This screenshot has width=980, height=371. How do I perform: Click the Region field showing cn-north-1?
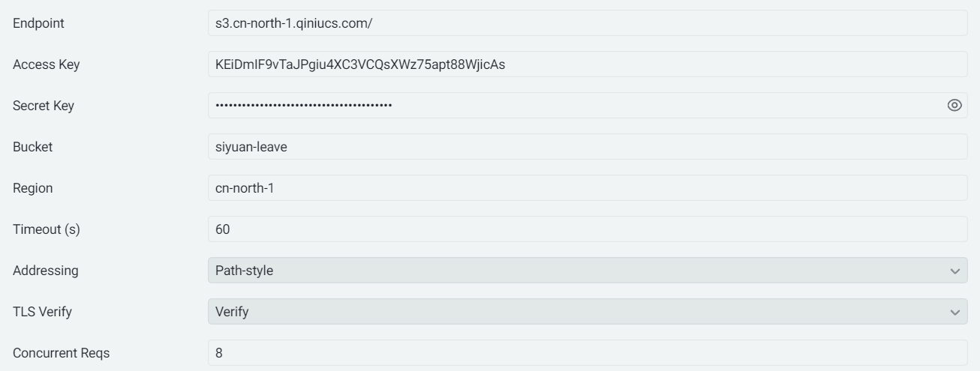pos(587,188)
